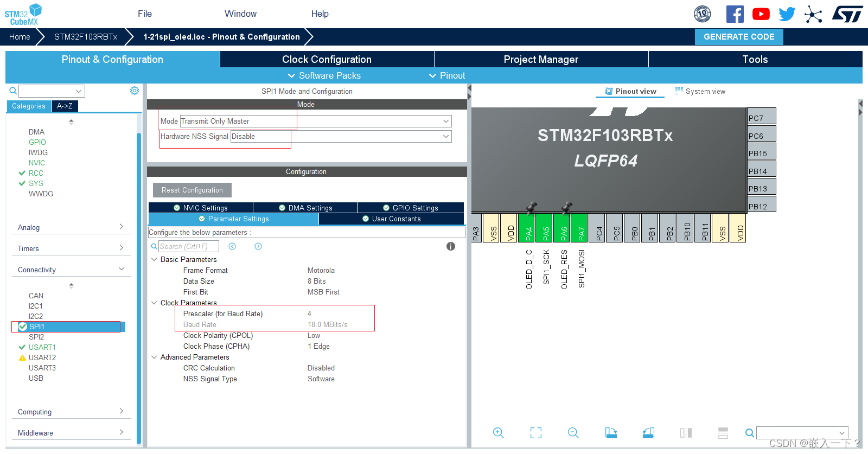The image size is (868, 454).
Task: Click the PA4 pin pushpin marker
Action: [x=532, y=207]
